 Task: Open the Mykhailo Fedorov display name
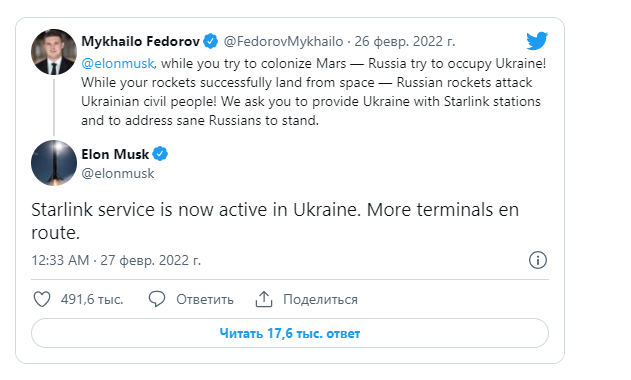(140, 41)
